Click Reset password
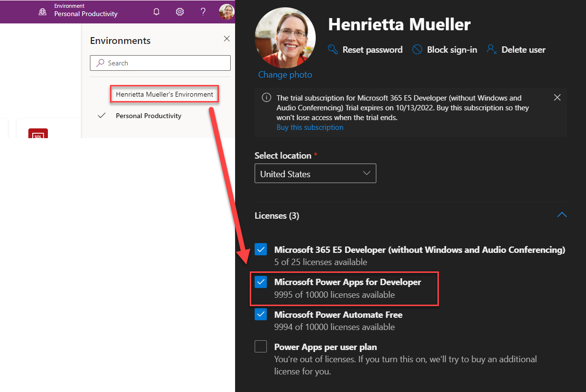 click(365, 50)
